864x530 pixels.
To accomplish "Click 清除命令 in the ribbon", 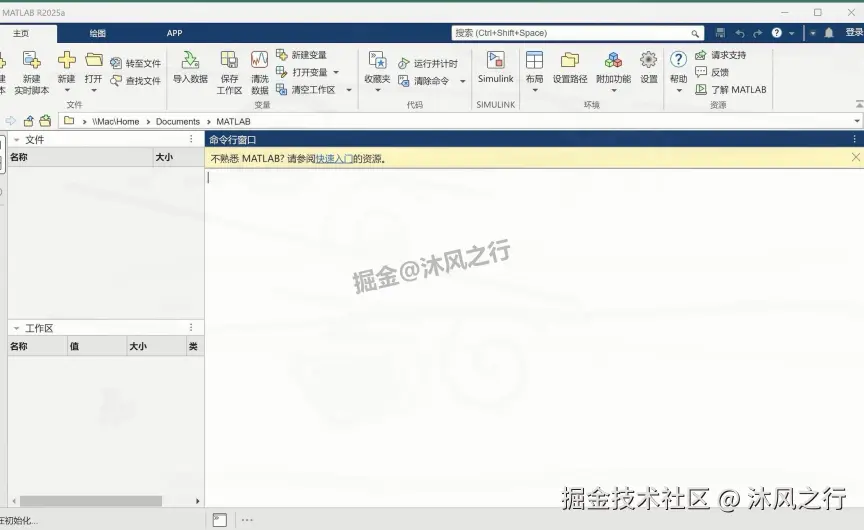I will tap(424, 81).
